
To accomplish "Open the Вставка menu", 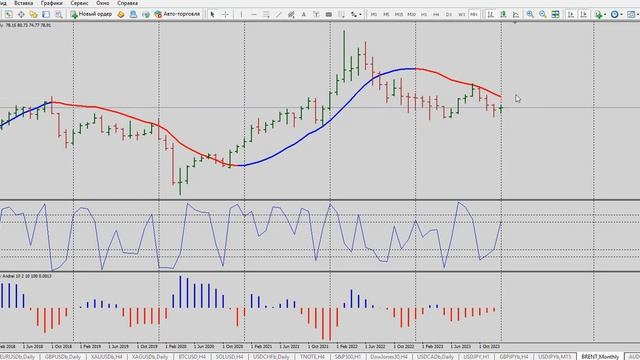I will tap(23, 3).
